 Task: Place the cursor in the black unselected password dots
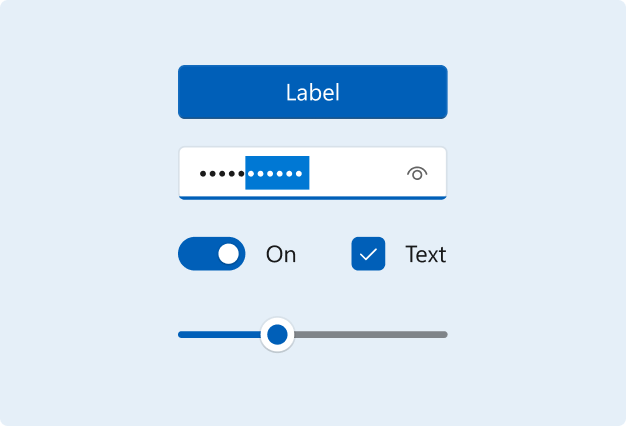coord(222,174)
